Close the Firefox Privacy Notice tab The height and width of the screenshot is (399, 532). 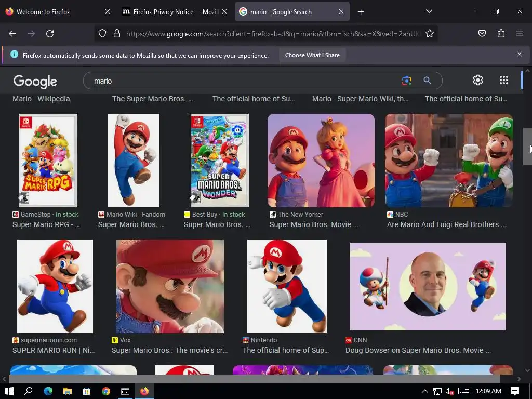click(224, 11)
